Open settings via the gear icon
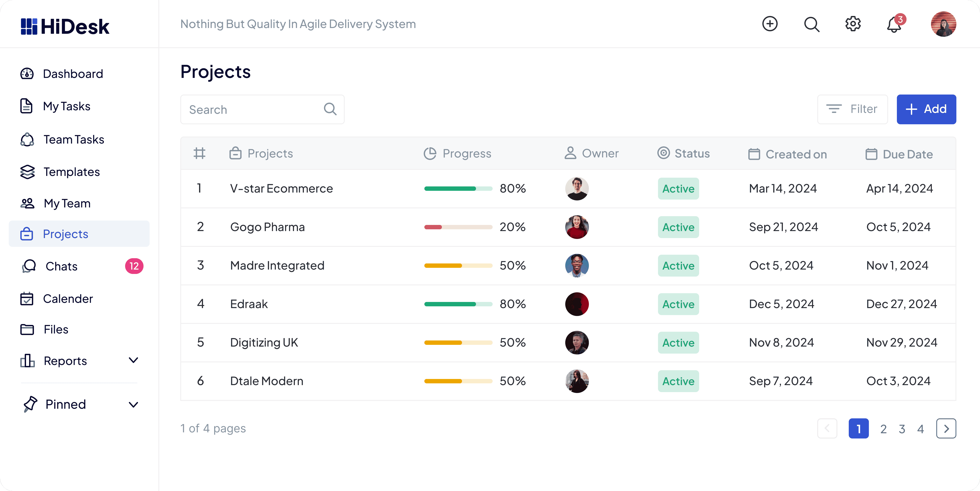The image size is (980, 491). point(852,24)
